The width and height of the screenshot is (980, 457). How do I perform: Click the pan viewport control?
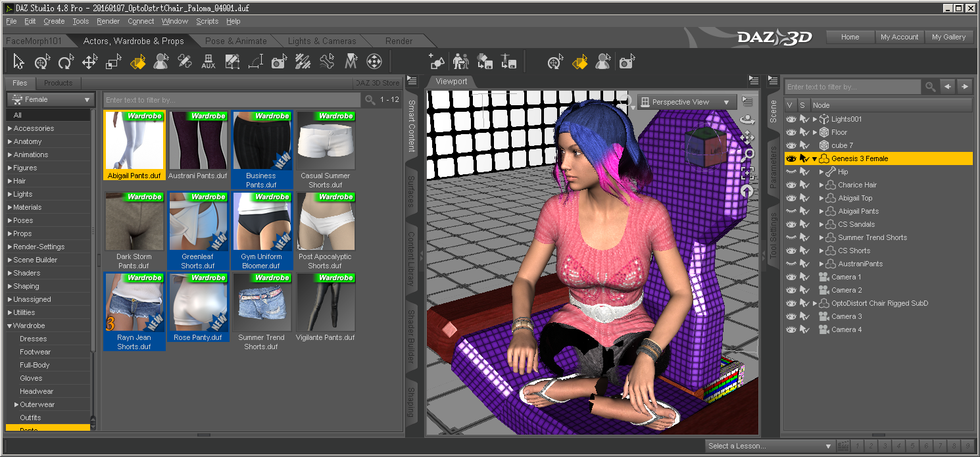pyautogui.click(x=747, y=137)
